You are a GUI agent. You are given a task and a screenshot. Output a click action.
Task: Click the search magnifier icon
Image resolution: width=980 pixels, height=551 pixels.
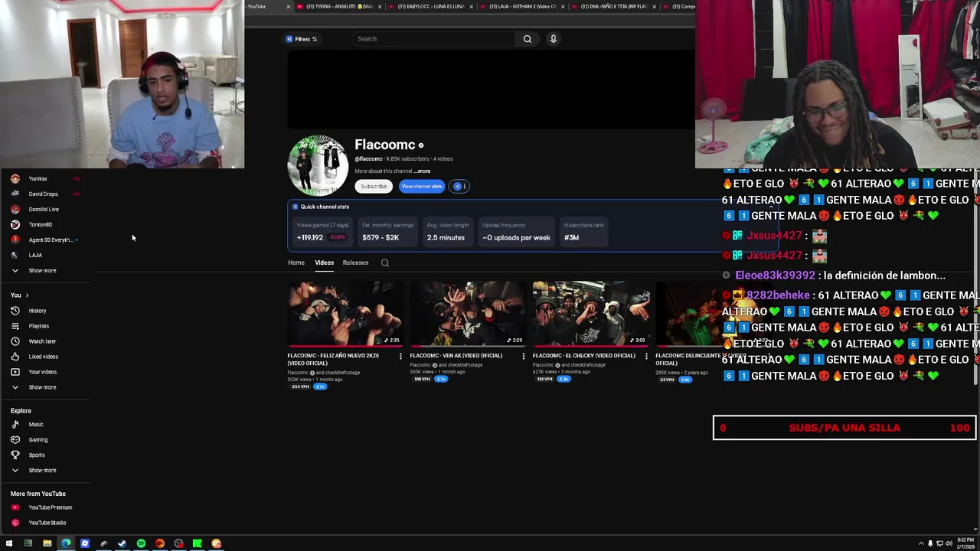[x=528, y=39]
